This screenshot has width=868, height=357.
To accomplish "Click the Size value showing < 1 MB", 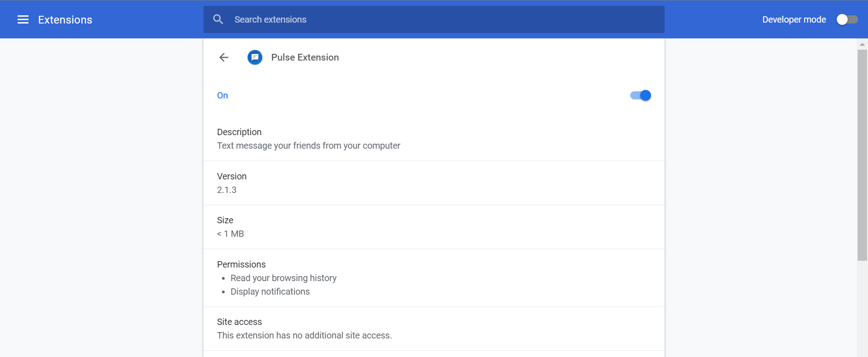I will [x=231, y=234].
